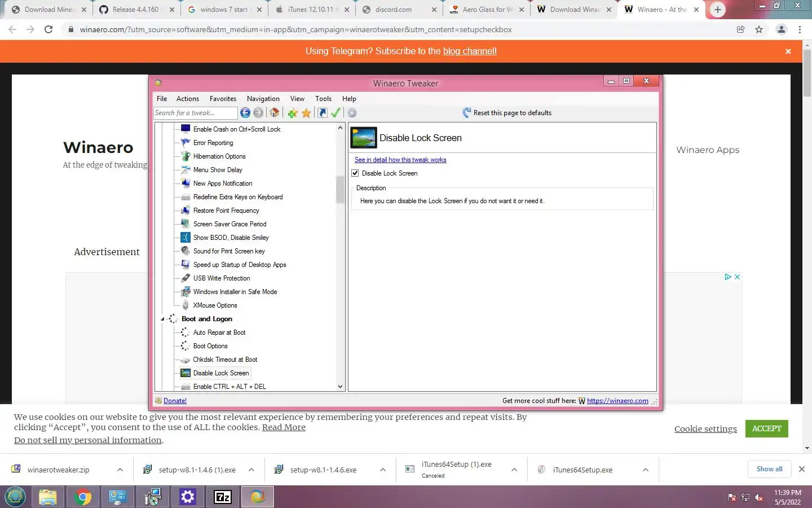Click the USB Write Protection icon

(186, 278)
